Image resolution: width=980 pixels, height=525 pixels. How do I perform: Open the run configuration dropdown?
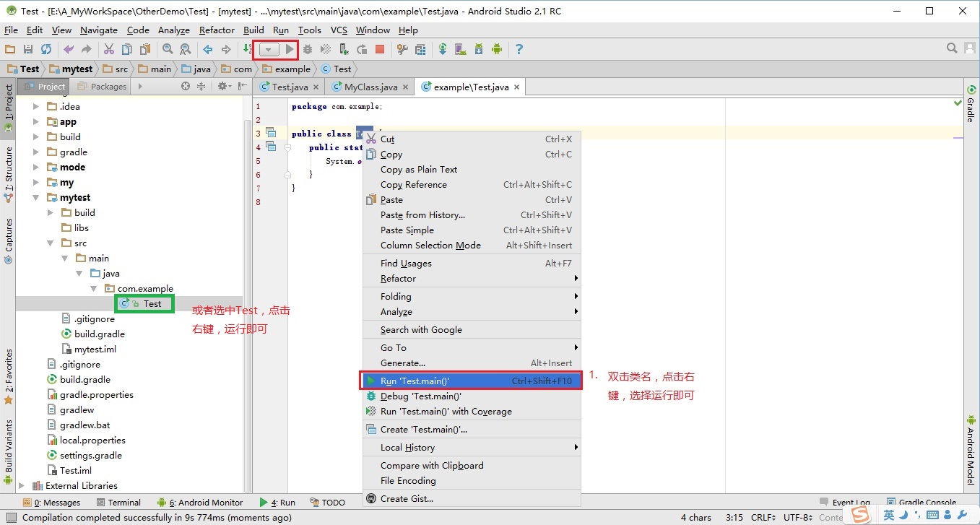(x=269, y=50)
